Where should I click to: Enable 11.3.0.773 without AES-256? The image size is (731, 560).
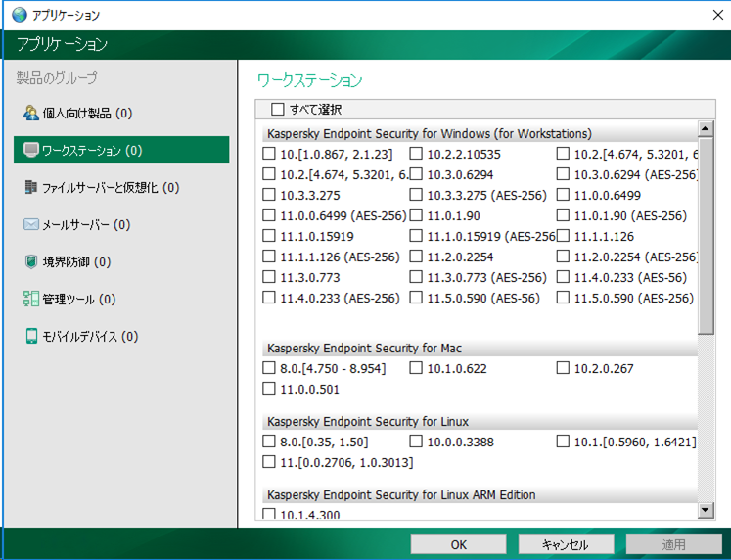coord(269,277)
